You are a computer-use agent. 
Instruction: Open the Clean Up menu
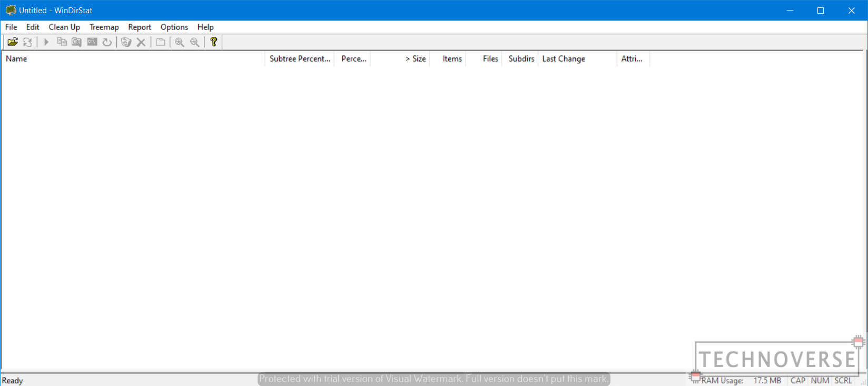pyautogui.click(x=64, y=27)
